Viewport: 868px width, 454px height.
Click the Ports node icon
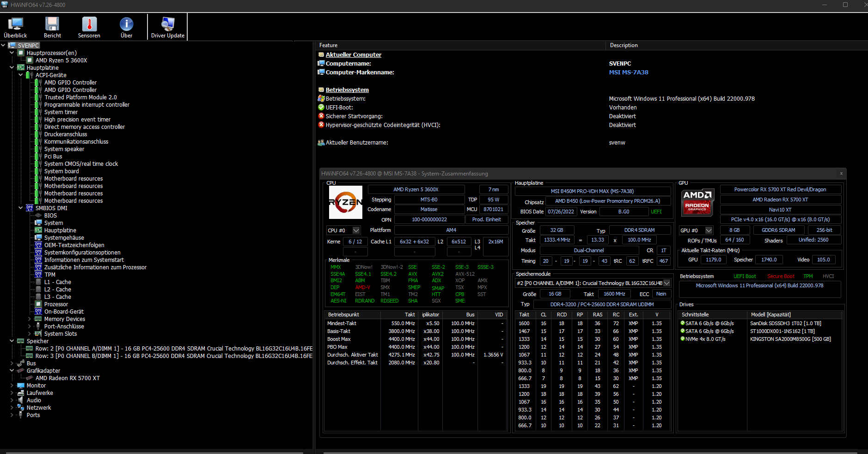(21, 415)
